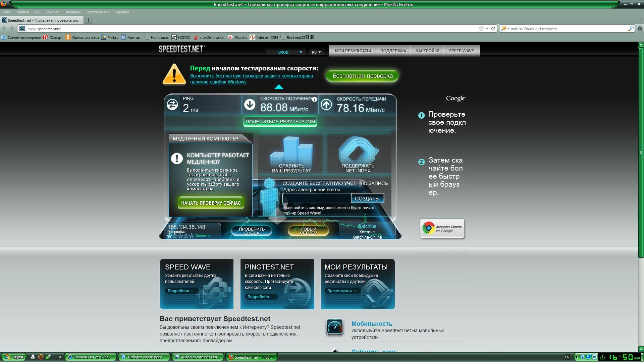Image resolution: width=644 pixels, height=362 pixels.
Task: Rate the provider with the fifth star
Action: (192, 236)
